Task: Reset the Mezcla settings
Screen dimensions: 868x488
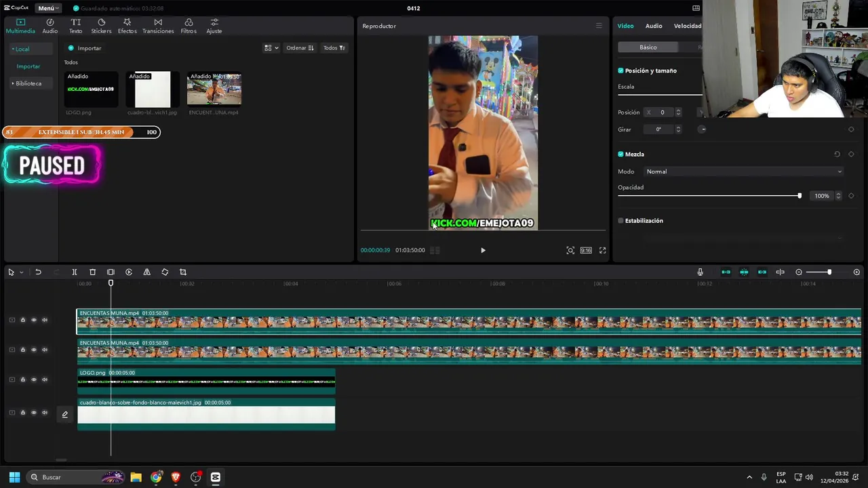Action: point(837,155)
